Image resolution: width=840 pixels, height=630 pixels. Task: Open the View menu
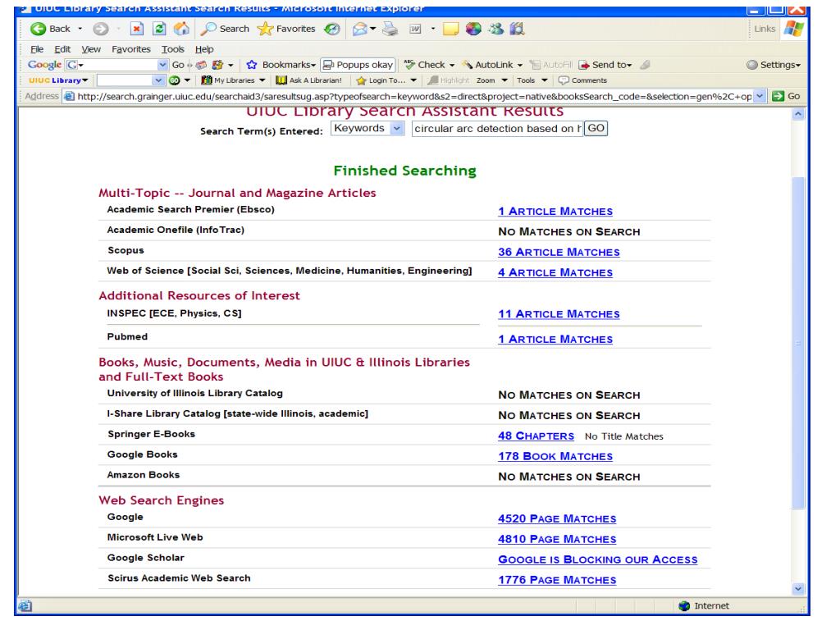point(91,49)
